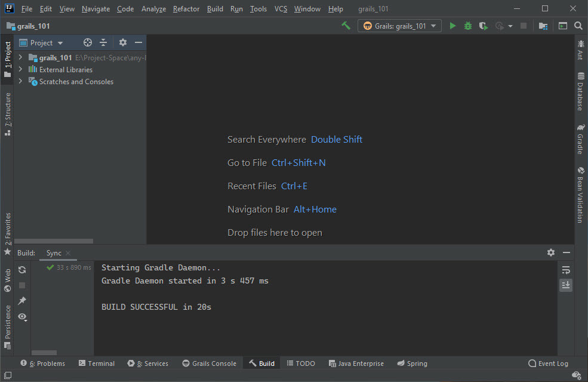Open the Persistence side tab
The width and height of the screenshot is (588, 382).
[x=8, y=327]
